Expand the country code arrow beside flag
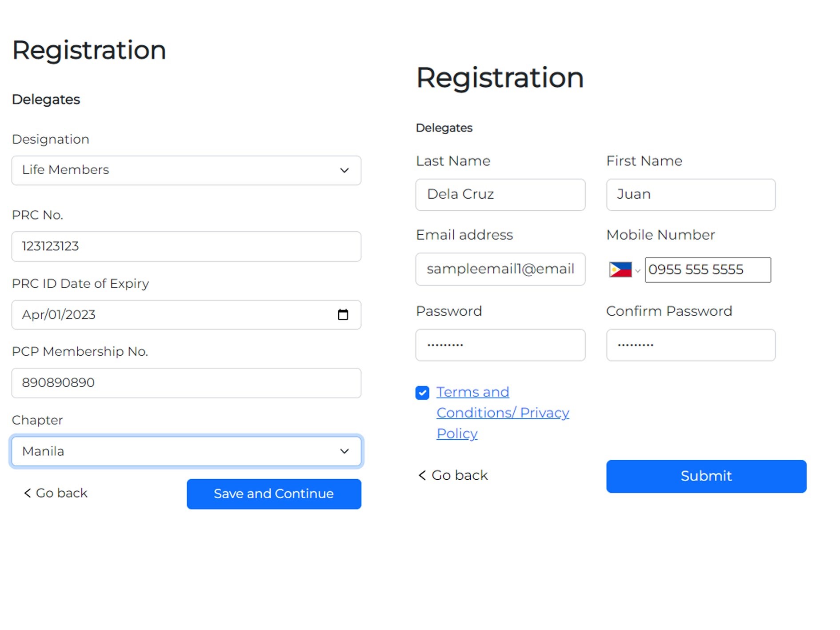Image resolution: width=840 pixels, height=630 pixels. click(x=638, y=271)
